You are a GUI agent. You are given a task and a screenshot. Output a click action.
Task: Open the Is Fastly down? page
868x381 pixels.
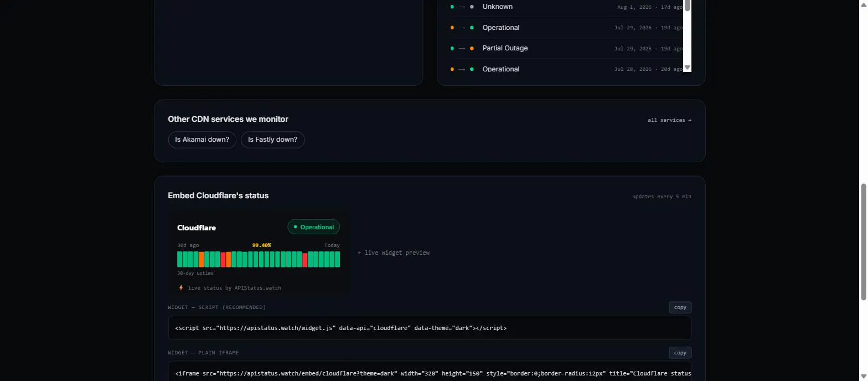(272, 140)
